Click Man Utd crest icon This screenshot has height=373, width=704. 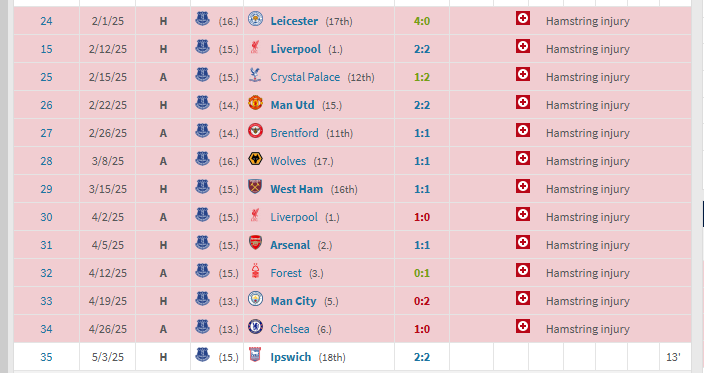click(x=255, y=103)
